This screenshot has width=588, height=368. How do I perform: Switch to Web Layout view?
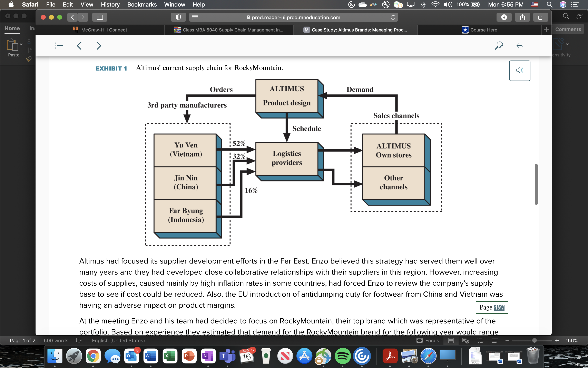(x=465, y=340)
